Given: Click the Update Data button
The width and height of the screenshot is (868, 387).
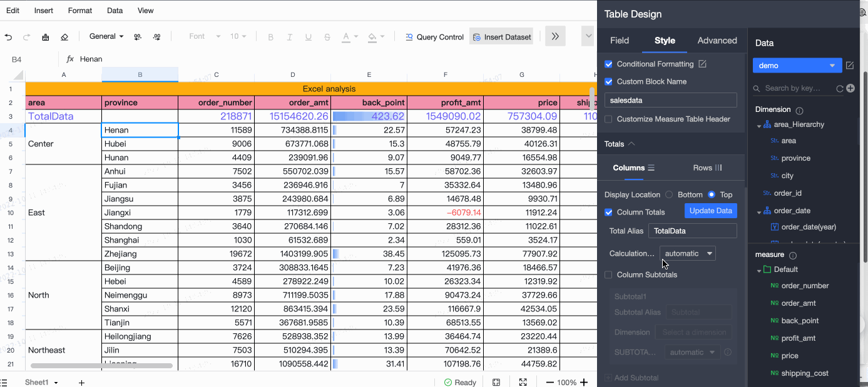Looking at the screenshot, I should (x=711, y=211).
